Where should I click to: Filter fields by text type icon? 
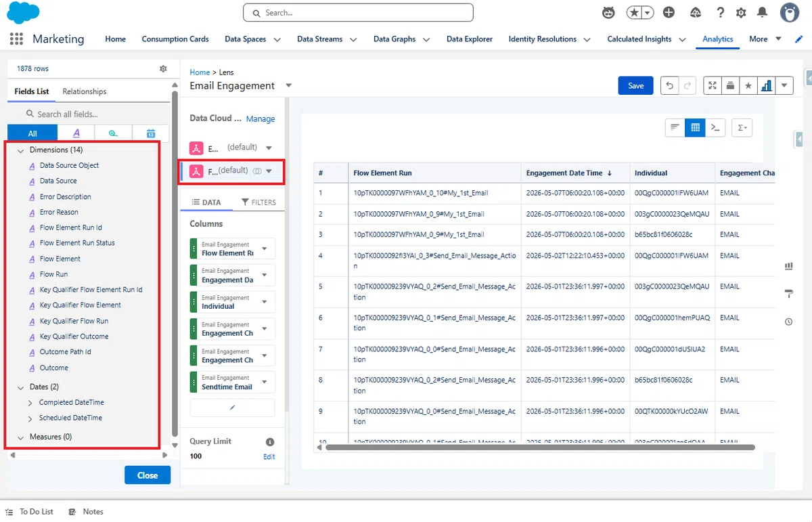coord(76,133)
